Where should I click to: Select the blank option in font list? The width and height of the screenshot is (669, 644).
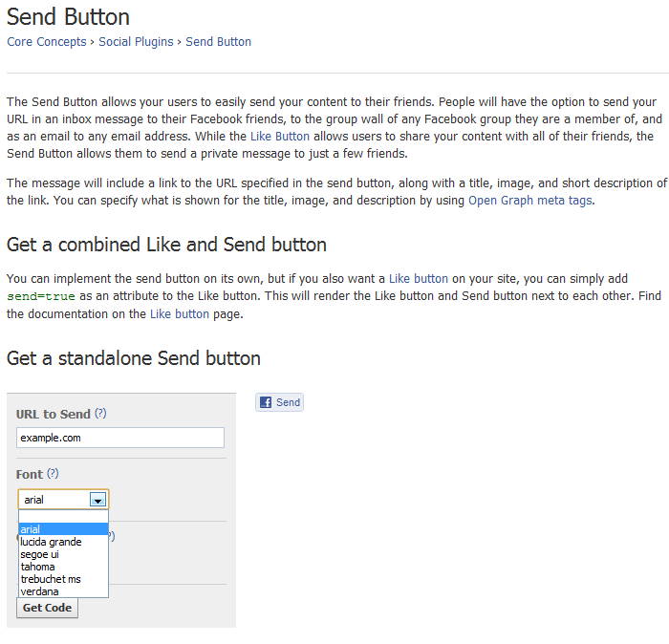click(63, 517)
